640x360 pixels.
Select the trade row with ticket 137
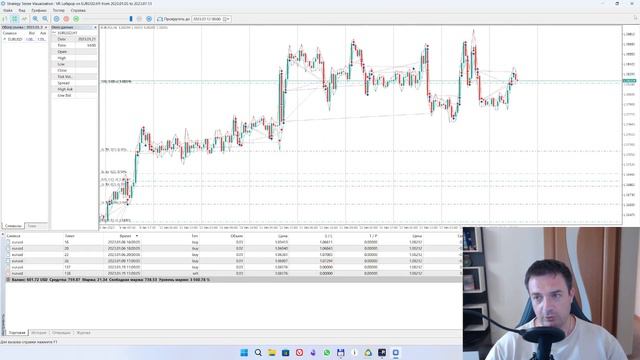233,267
